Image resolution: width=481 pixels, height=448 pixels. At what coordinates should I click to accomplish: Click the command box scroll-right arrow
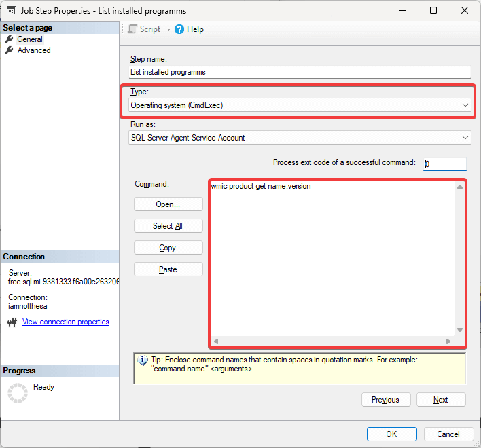coord(448,341)
